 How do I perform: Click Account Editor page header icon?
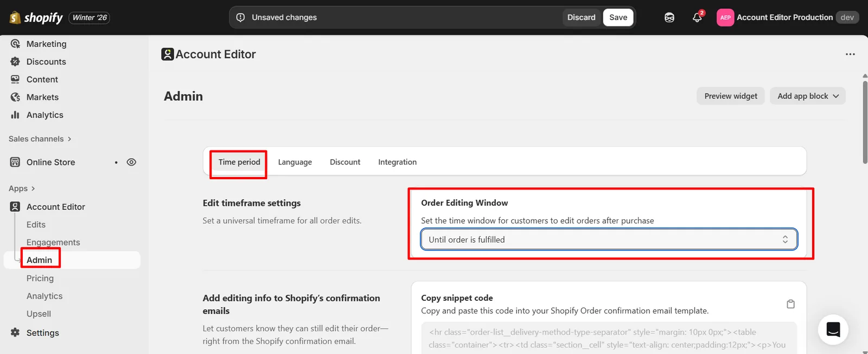168,54
